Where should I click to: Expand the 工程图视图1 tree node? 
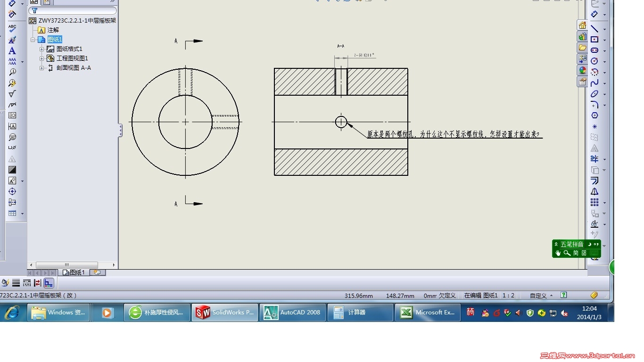click(x=41, y=58)
